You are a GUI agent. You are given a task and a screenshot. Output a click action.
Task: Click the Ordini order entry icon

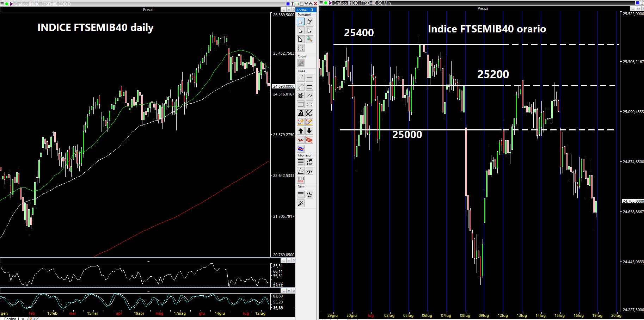coord(301,63)
